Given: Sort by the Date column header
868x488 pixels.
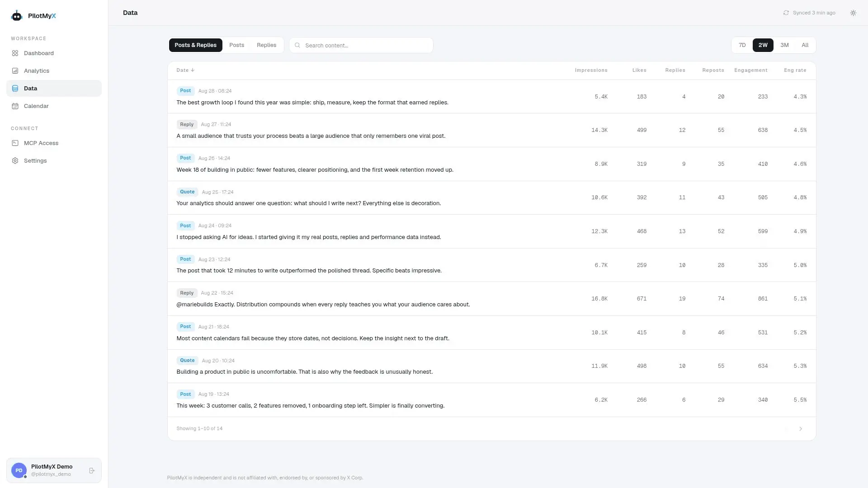Looking at the screenshot, I should point(185,70).
